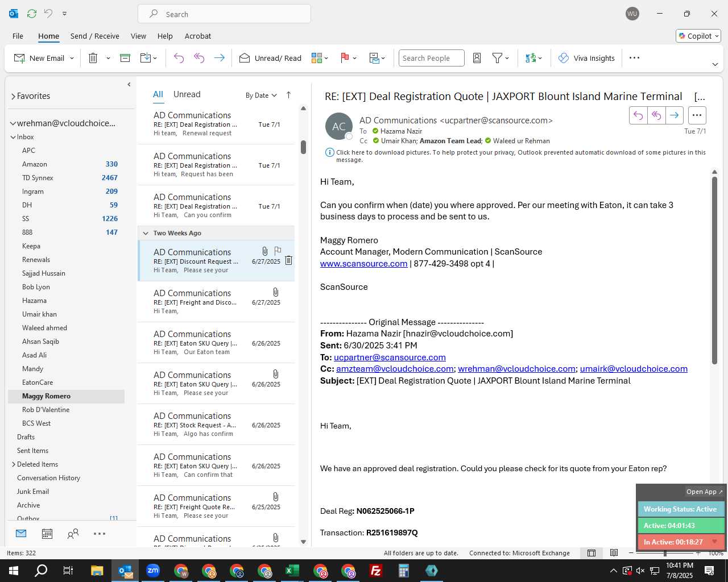Click the Forward arrow in ribbon
728x582 pixels.
tap(219, 58)
